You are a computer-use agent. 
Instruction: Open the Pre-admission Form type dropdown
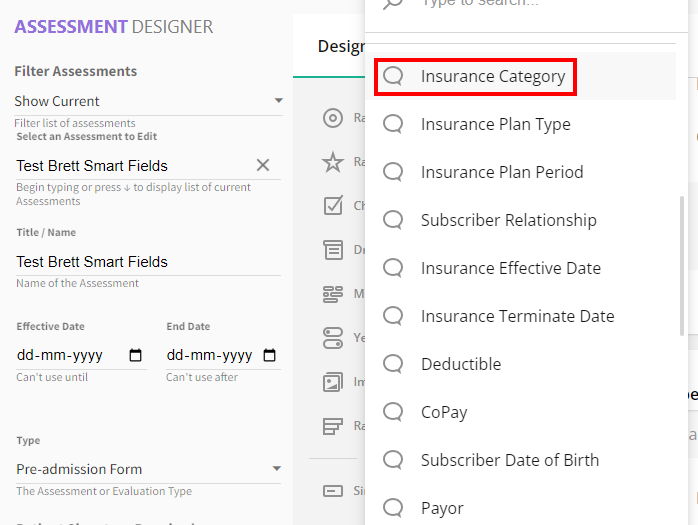(277, 469)
